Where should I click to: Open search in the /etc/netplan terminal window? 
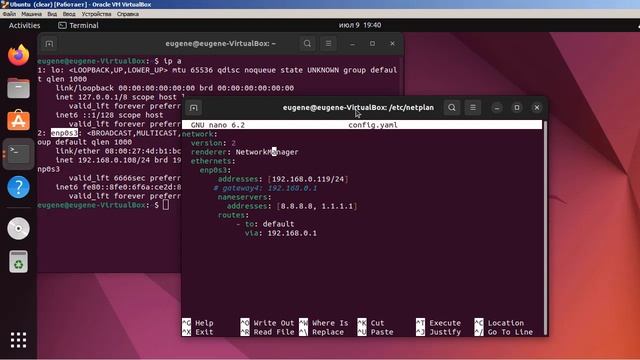[x=452, y=108]
